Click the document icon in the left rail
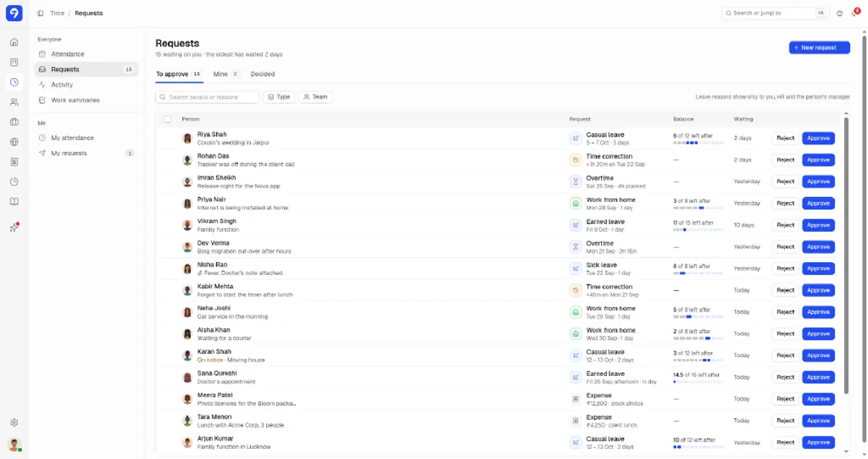The height and width of the screenshot is (459, 868). click(x=14, y=161)
